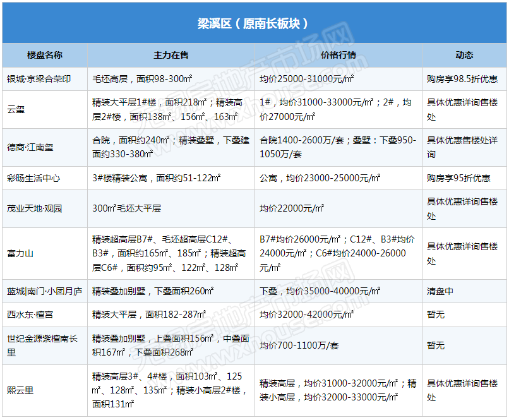Click the 彩旸生活中心 property name
Viewport: 509px width, 420px height.
coord(34,178)
